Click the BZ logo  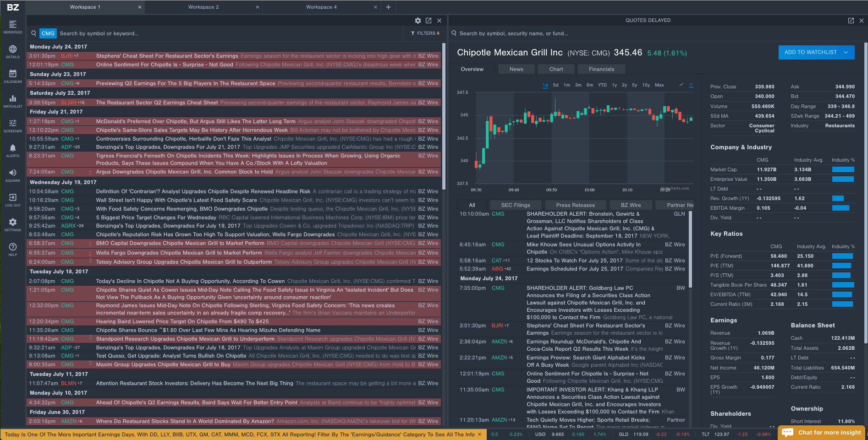point(13,7)
